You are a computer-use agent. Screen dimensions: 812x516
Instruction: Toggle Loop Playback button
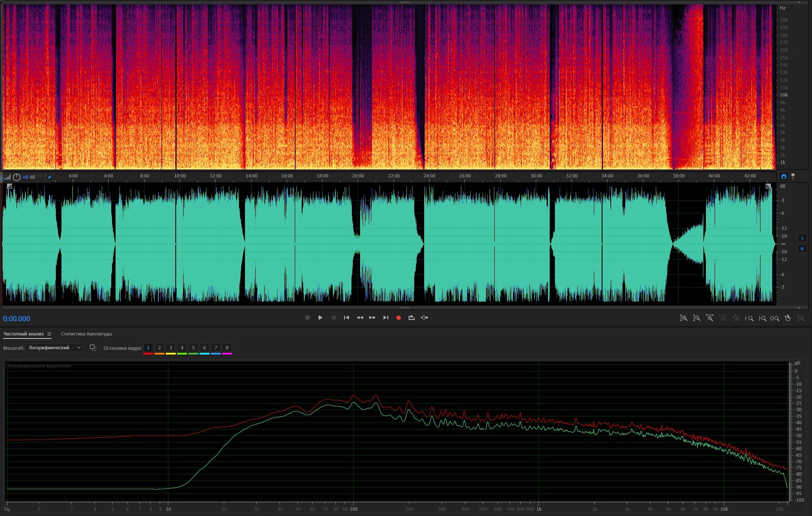pos(412,318)
